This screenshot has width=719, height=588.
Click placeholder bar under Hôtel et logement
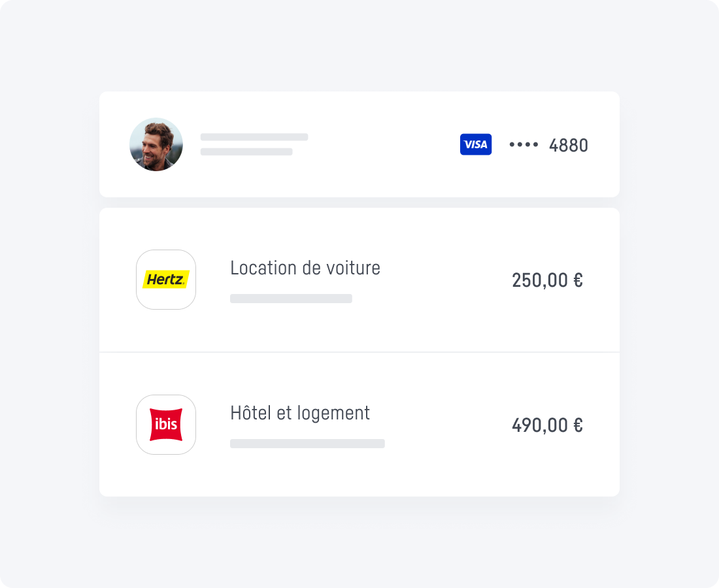coord(307,443)
